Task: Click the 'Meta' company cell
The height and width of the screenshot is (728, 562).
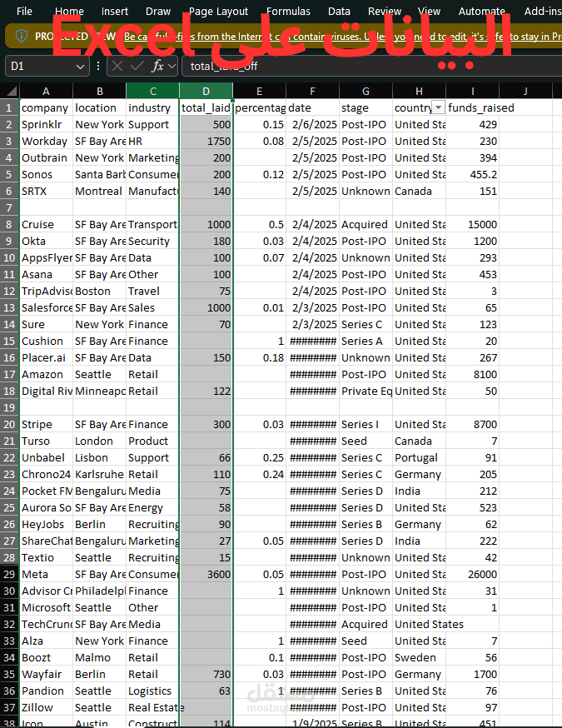Action: click(46, 575)
